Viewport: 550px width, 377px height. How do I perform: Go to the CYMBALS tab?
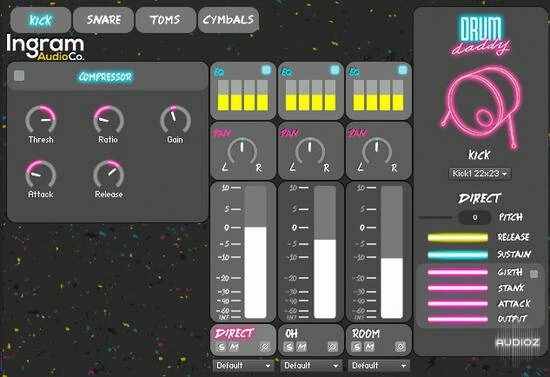[x=228, y=20]
